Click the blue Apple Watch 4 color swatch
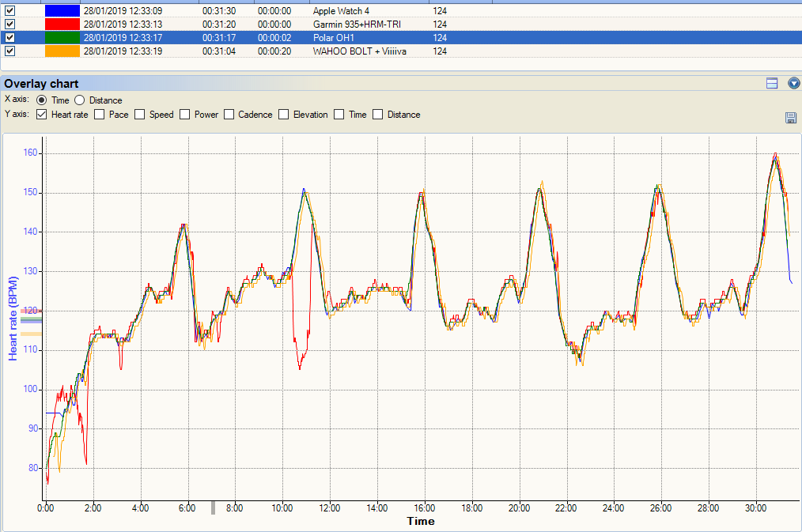 click(62, 11)
